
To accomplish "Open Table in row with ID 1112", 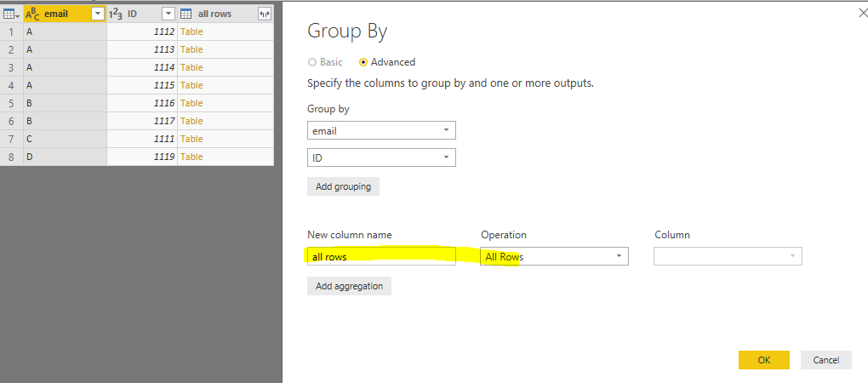I will coord(191,31).
